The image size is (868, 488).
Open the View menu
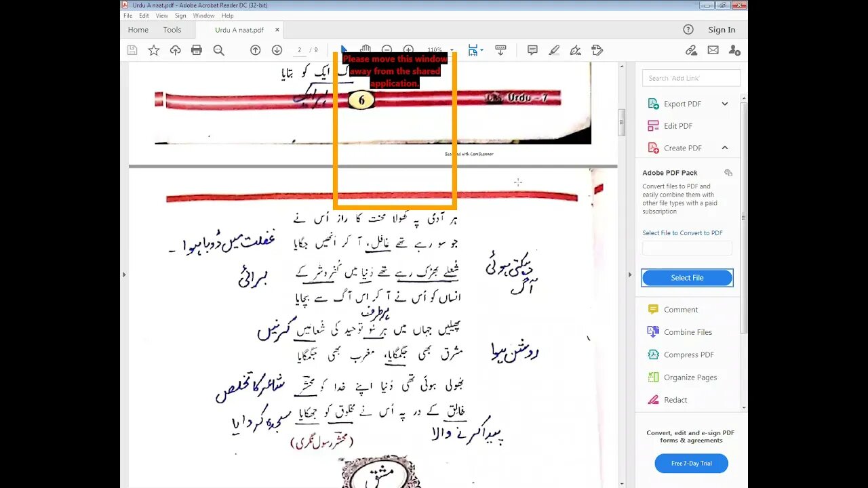click(162, 16)
